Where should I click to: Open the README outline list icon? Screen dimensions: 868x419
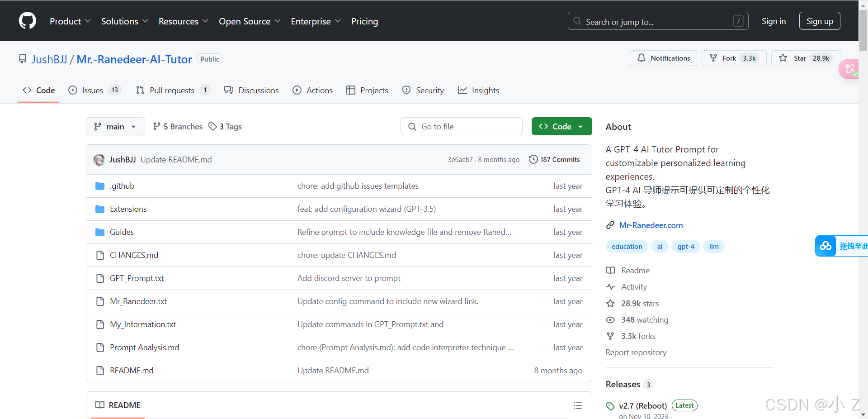pos(577,405)
